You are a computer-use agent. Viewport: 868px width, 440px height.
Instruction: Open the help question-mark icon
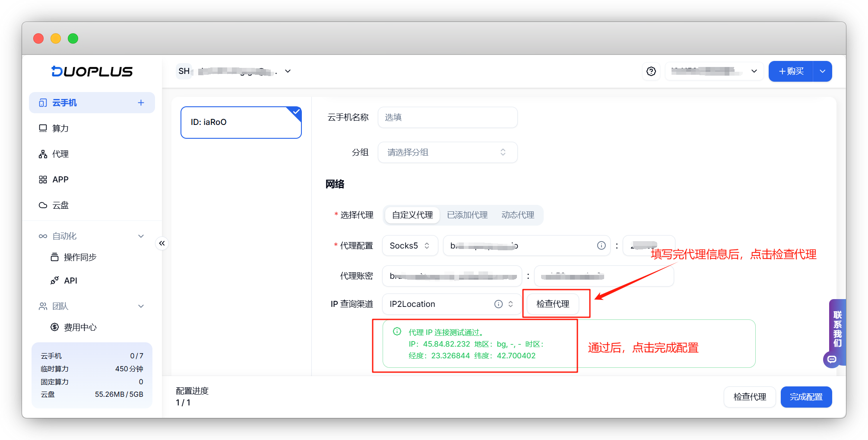(651, 71)
